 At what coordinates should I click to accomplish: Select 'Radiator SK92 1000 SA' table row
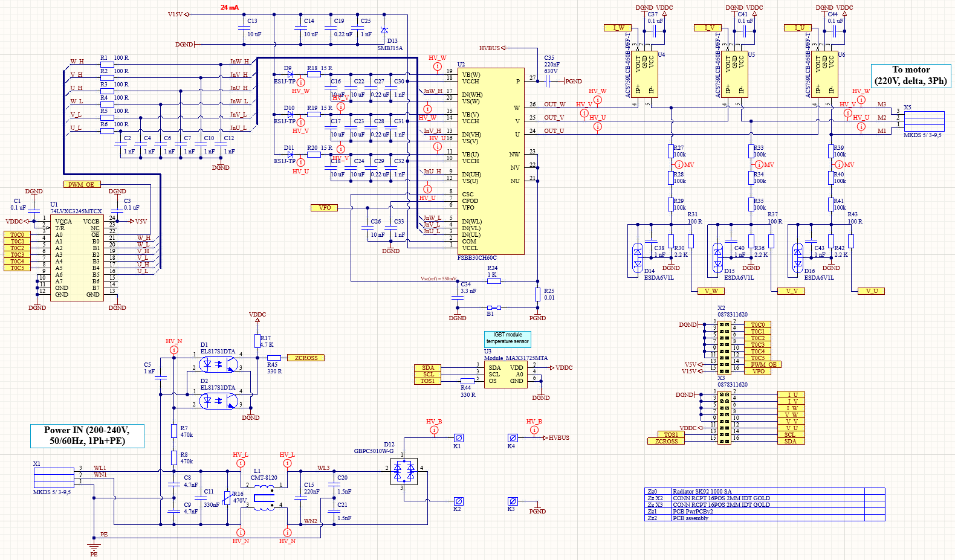tap(765, 492)
